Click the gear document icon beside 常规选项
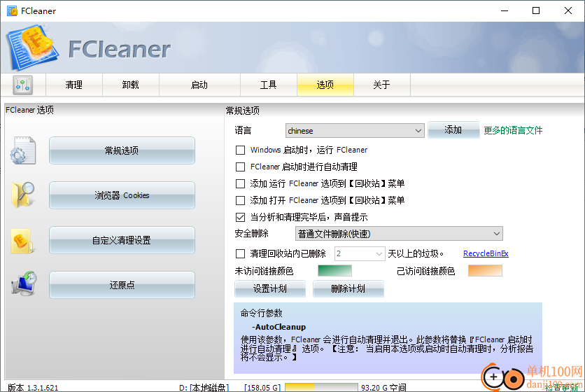Image resolution: width=585 pixels, height=392 pixels. click(x=23, y=150)
